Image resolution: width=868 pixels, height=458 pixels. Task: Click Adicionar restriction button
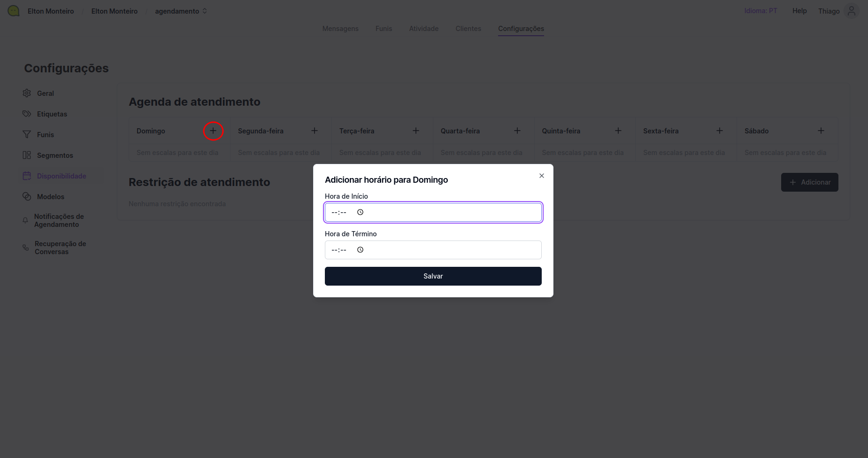coord(809,182)
